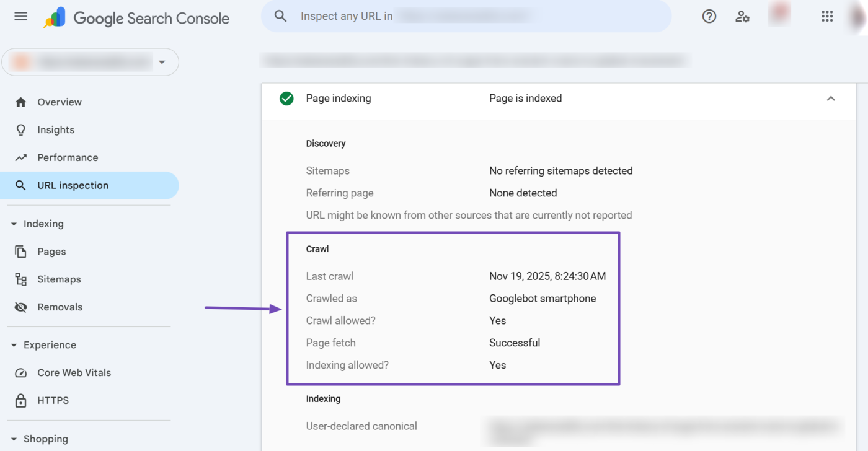Check the HTTPS report
Image resolution: width=868 pixels, height=451 pixels.
click(53, 400)
